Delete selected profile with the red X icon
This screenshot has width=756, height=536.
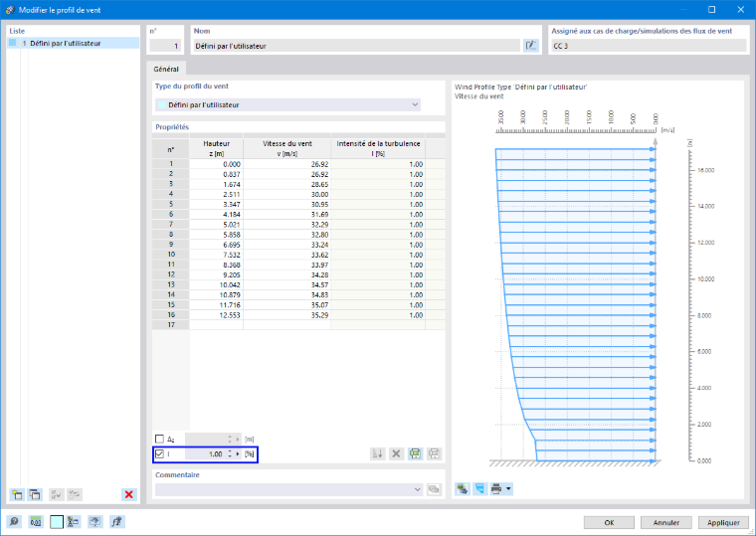click(128, 494)
